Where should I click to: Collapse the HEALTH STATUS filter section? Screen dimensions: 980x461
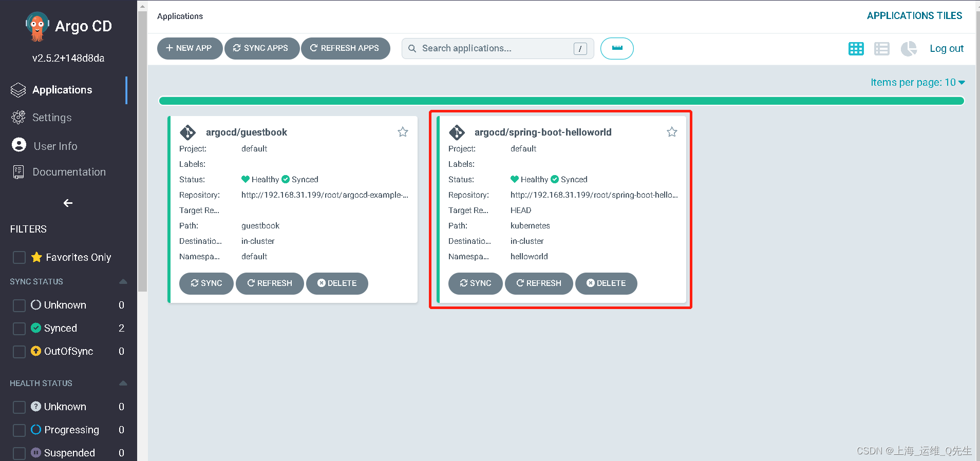click(x=123, y=383)
